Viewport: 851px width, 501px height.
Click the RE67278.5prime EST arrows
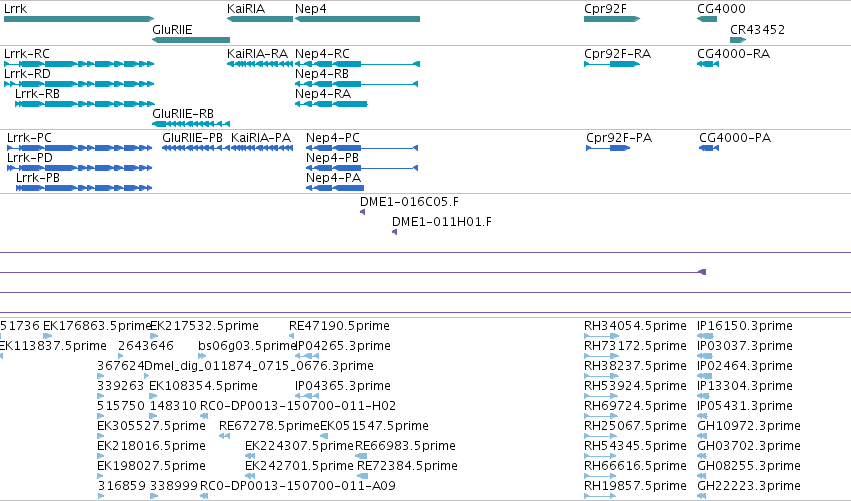[225, 436]
